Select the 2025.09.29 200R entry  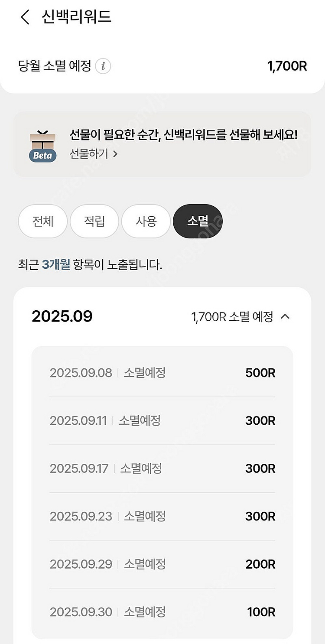coord(162,564)
